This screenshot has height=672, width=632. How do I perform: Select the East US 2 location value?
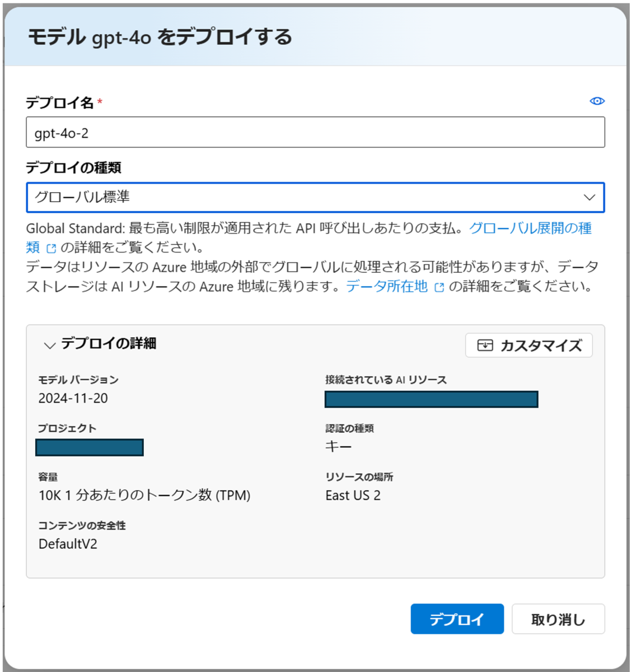coord(353,495)
